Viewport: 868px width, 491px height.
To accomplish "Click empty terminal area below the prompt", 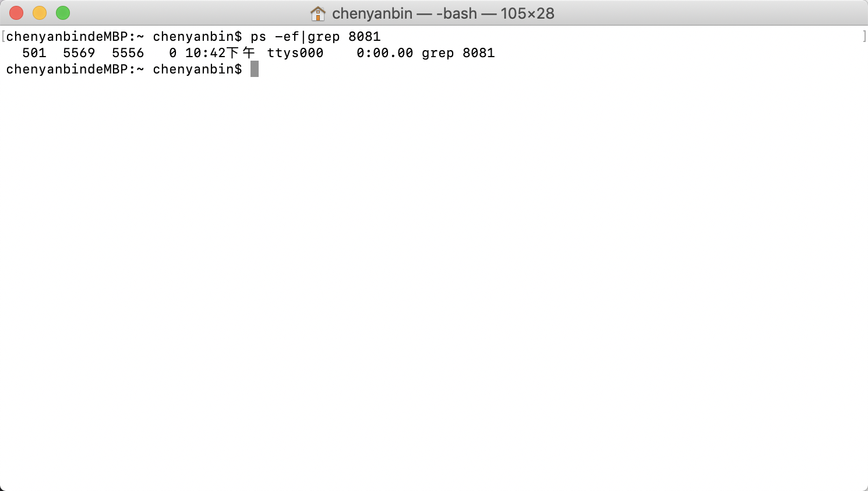I will (x=434, y=280).
